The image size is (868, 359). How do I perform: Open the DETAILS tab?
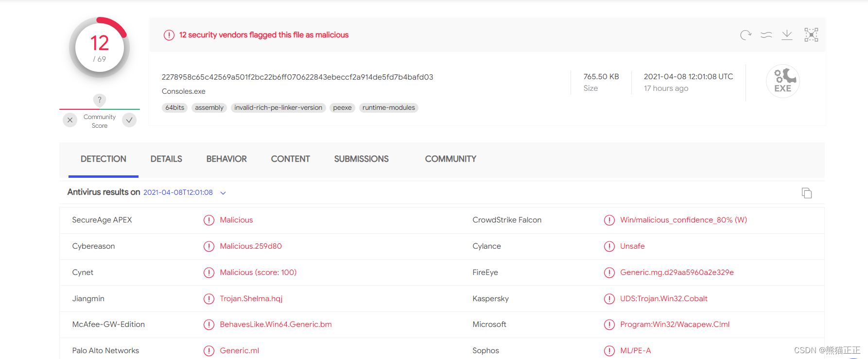166,159
